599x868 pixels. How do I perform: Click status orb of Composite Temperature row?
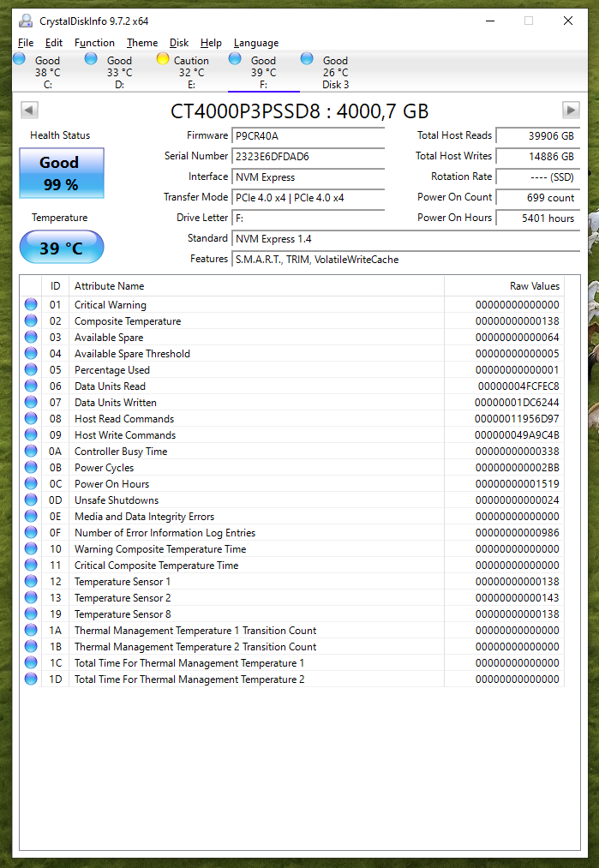(31, 320)
